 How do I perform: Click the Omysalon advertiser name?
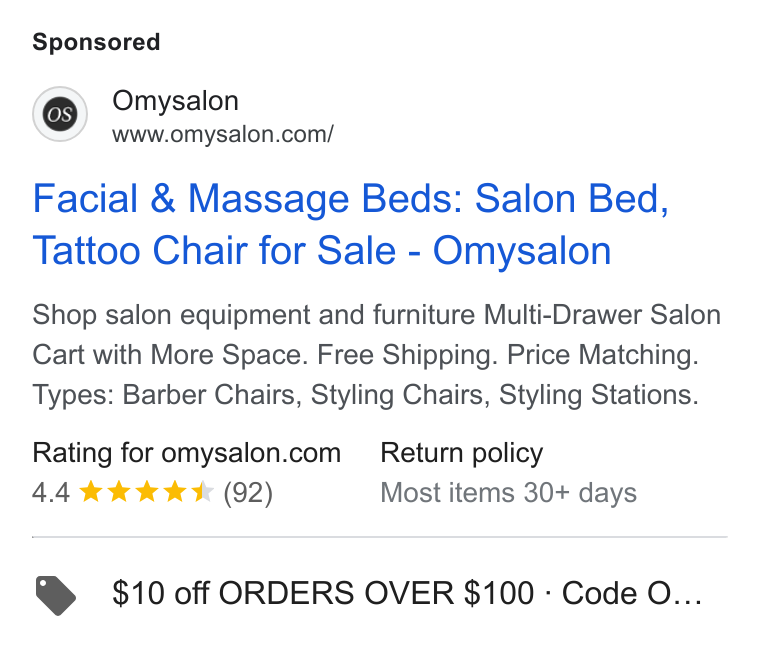175,101
